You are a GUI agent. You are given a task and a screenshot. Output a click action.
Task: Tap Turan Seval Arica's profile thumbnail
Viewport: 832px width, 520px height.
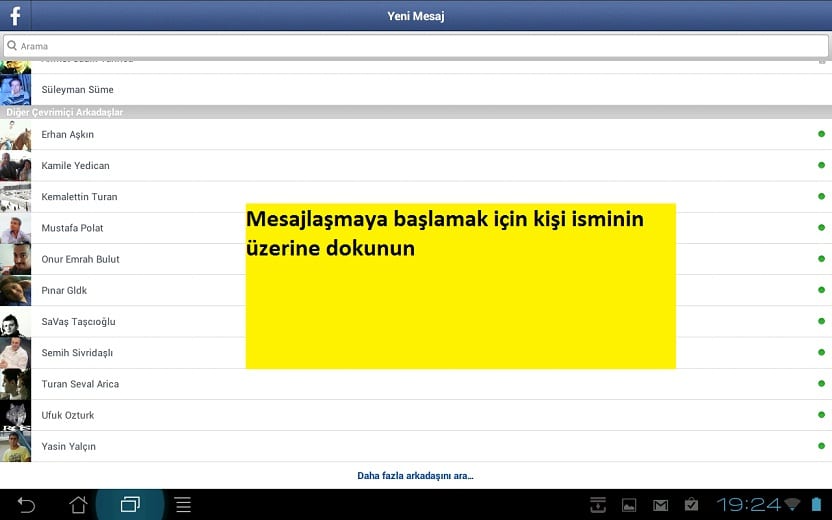(x=15, y=384)
